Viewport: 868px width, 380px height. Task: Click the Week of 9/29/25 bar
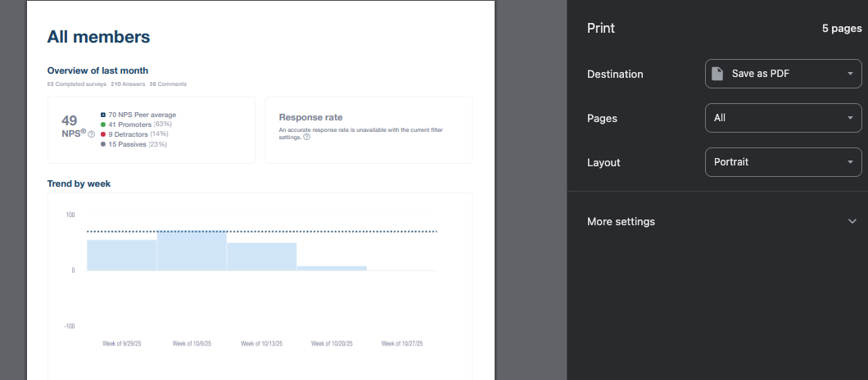tap(121, 255)
